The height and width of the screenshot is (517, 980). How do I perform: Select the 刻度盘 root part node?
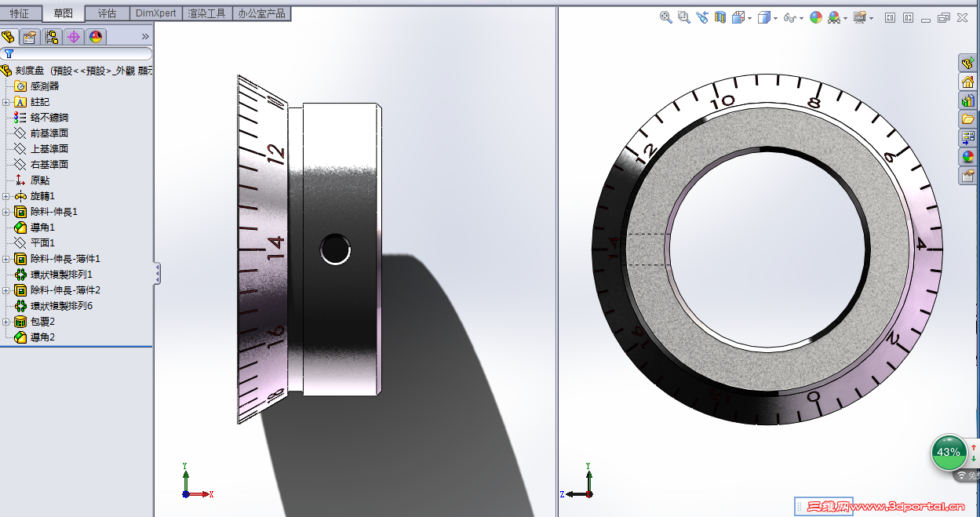point(77,71)
